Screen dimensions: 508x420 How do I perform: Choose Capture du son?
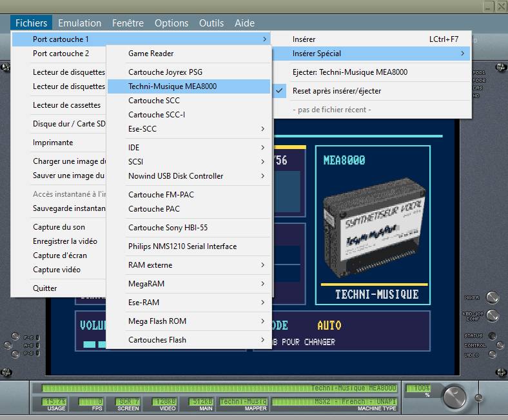pos(59,227)
